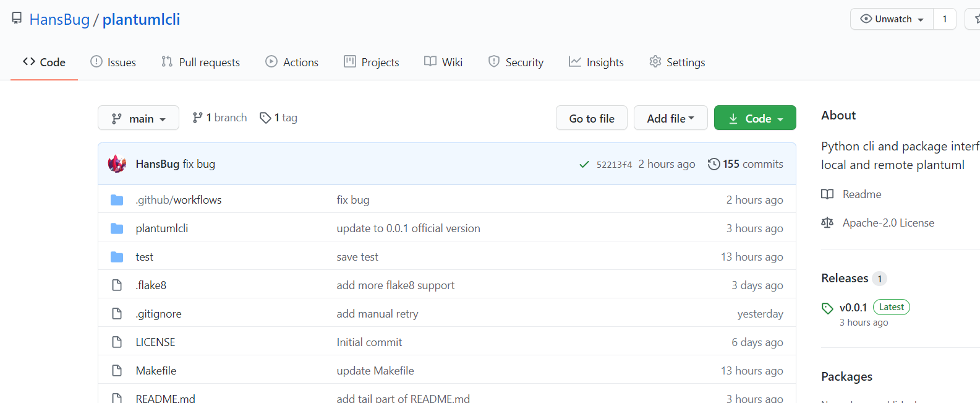The width and height of the screenshot is (980, 403).
Task: Click the 'add more flake8 support' commit message
Action: coord(396,285)
